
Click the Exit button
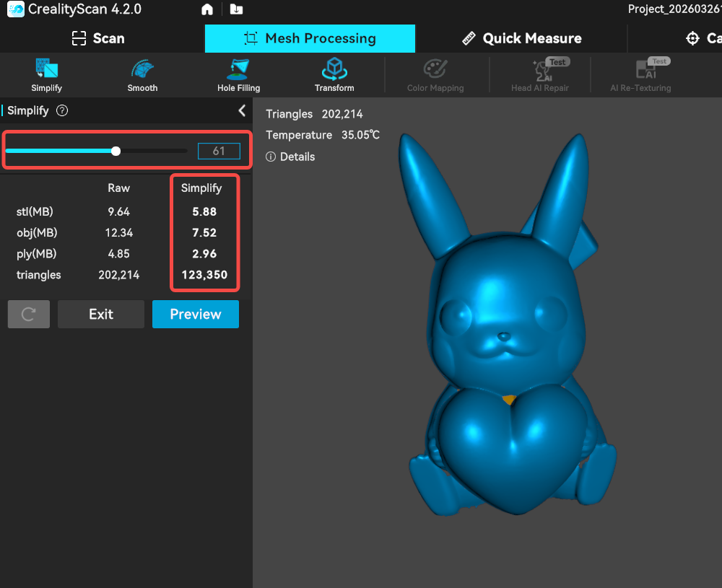pyautogui.click(x=101, y=315)
